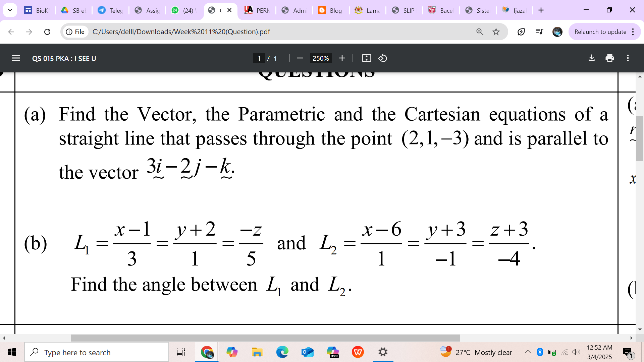Open the Chrome profile avatar
This screenshot has height=362, width=644.
pyautogui.click(x=557, y=32)
